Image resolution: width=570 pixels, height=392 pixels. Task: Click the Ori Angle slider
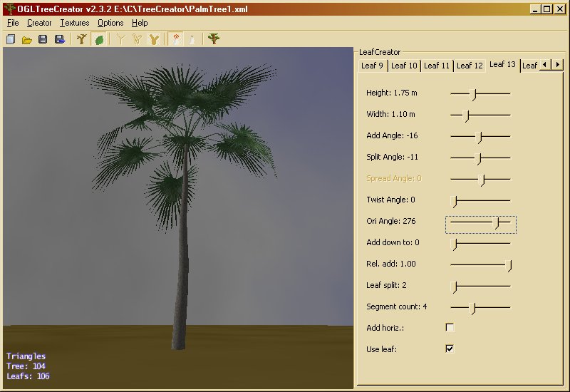[480, 225]
